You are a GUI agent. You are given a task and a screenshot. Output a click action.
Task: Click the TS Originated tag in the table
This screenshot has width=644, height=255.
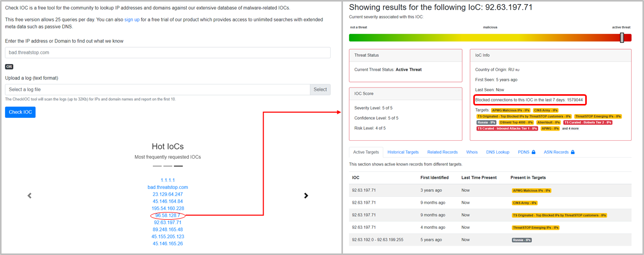[559, 216]
